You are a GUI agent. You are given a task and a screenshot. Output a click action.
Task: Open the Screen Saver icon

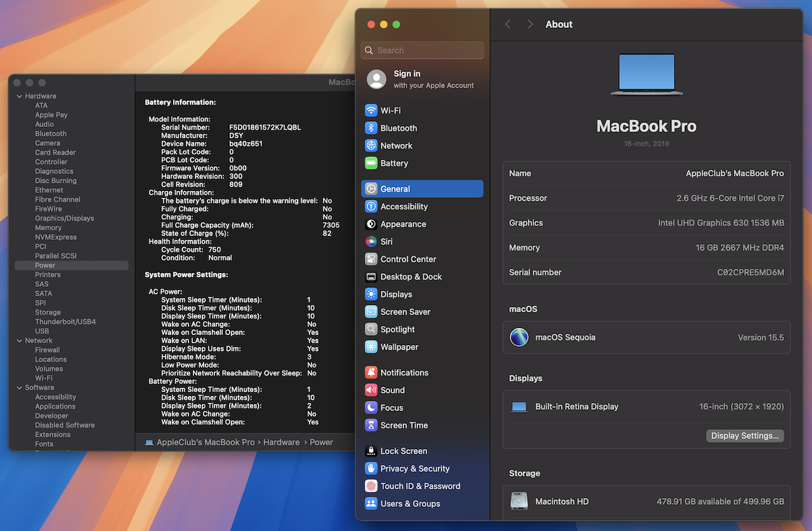tap(371, 312)
